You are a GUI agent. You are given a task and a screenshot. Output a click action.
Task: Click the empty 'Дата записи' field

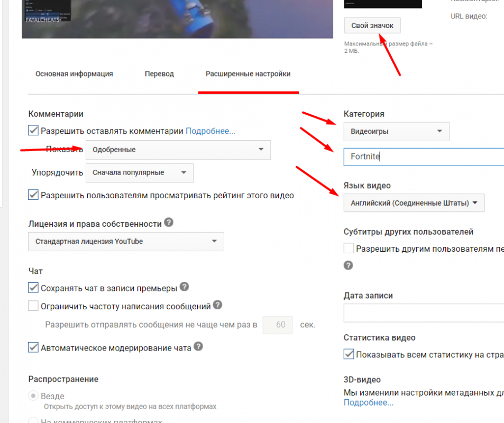click(x=424, y=312)
